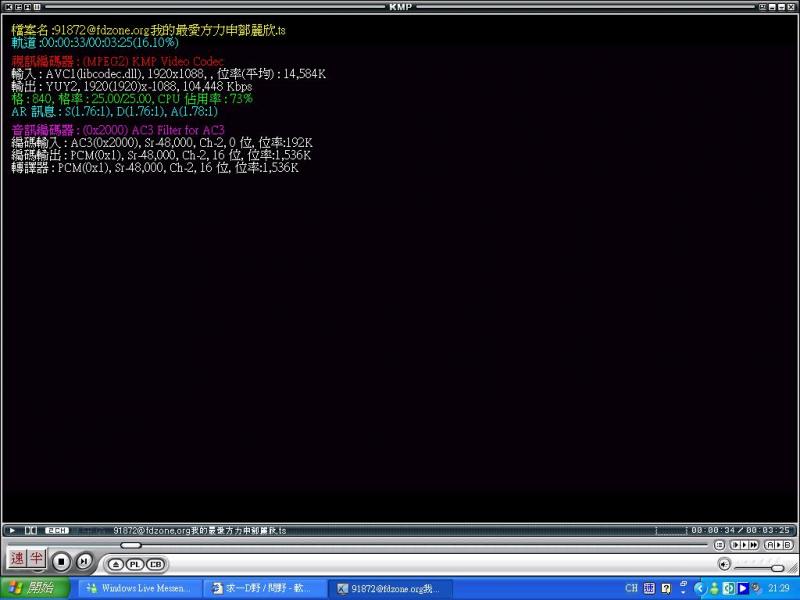Click the leftmost top-left title bar icon
Screen dimensions: 800x600
9,7
